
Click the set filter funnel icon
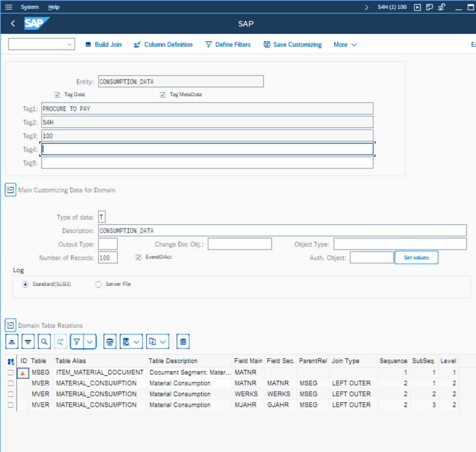click(x=77, y=342)
